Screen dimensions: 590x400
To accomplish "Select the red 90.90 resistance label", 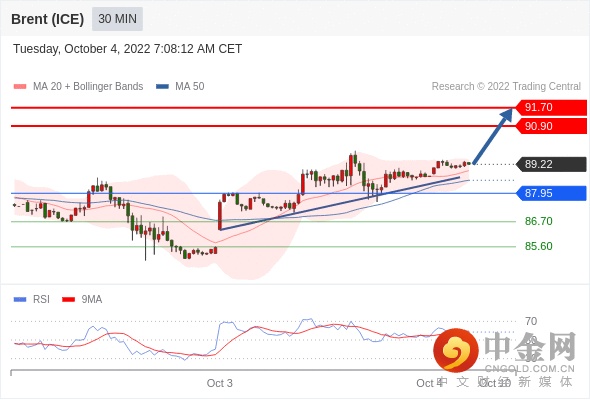I will [551, 126].
